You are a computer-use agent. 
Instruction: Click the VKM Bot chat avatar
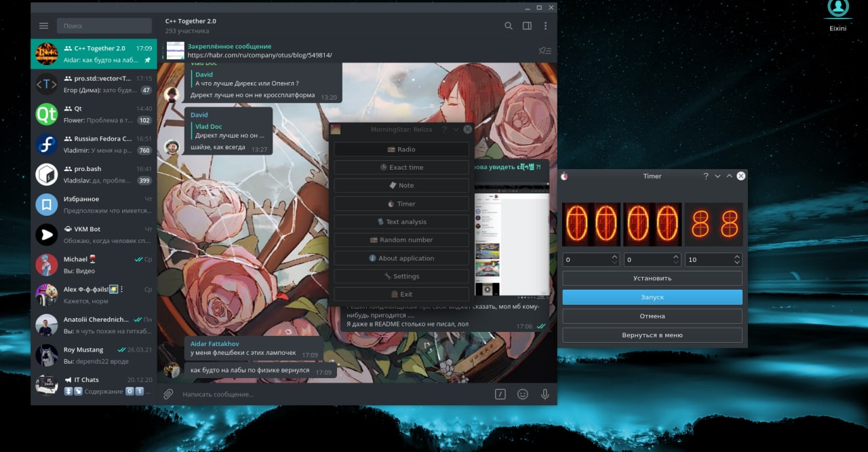(x=47, y=234)
